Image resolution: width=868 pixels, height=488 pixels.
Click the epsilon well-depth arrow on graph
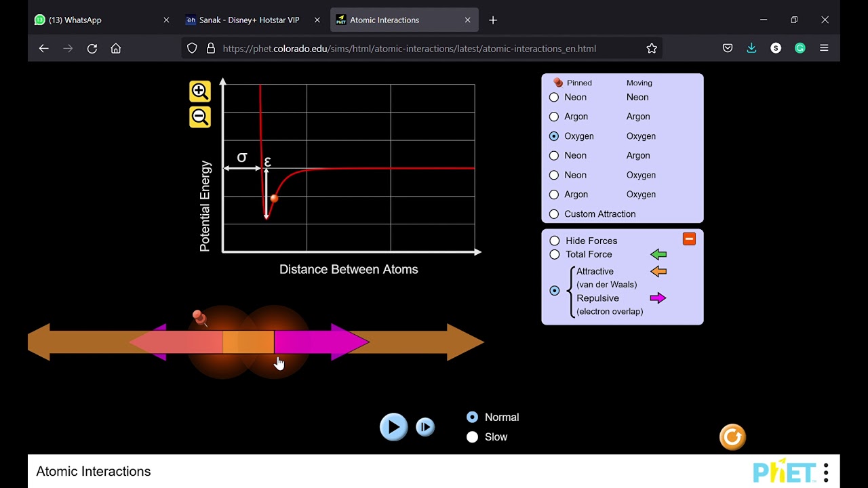click(x=267, y=194)
